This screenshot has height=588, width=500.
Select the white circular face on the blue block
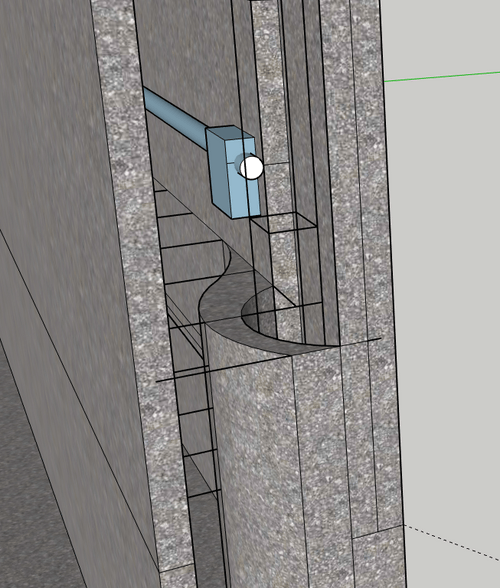251,168
